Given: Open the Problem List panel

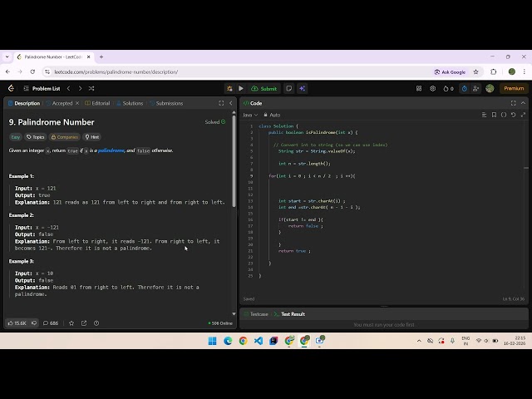Looking at the screenshot, I should [x=42, y=89].
